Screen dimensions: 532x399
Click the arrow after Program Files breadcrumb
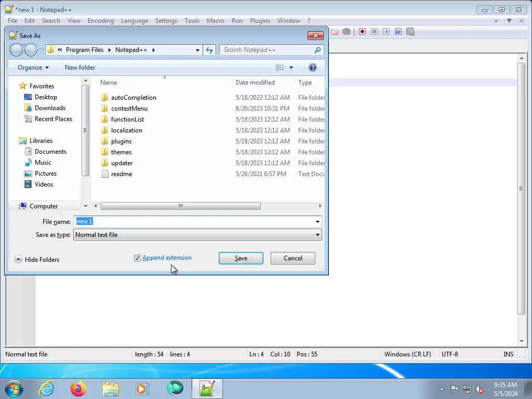tap(109, 50)
